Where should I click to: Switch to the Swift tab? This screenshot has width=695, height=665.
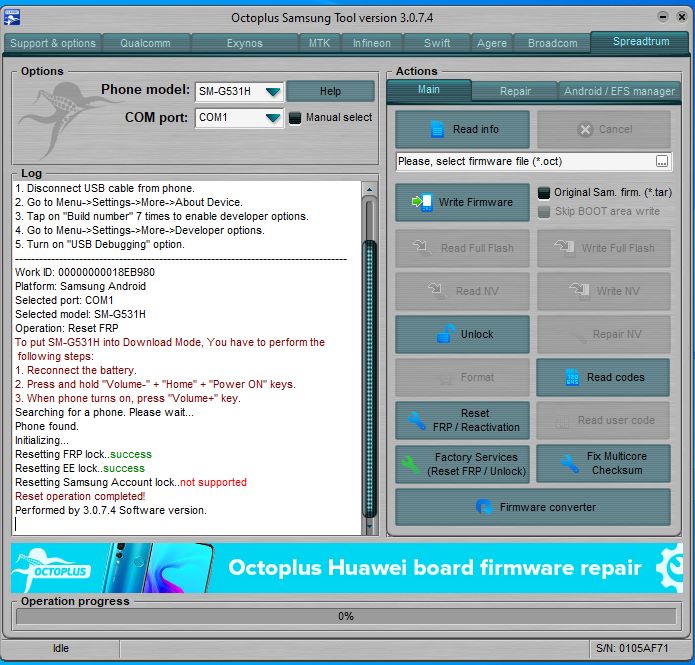437,43
